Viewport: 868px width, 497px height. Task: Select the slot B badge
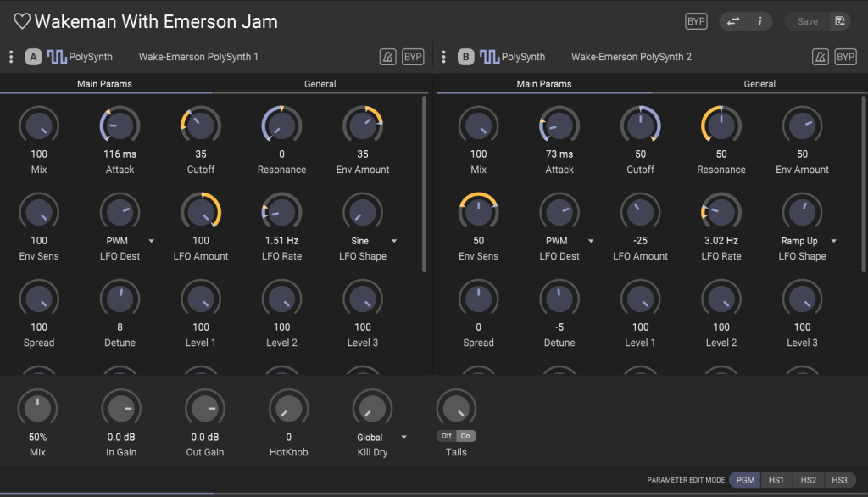coord(465,57)
